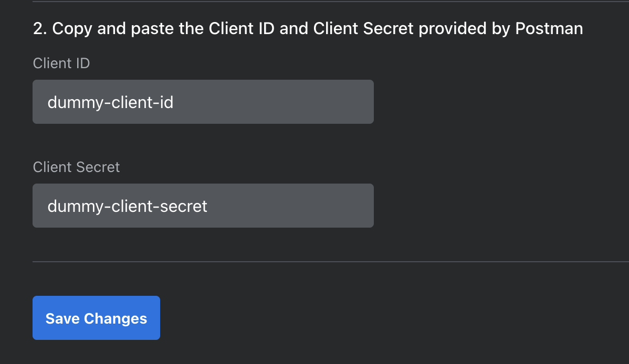Viewport: 629px width, 364px height.
Task: Select the text dummy-client-id
Action: pos(110,102)
